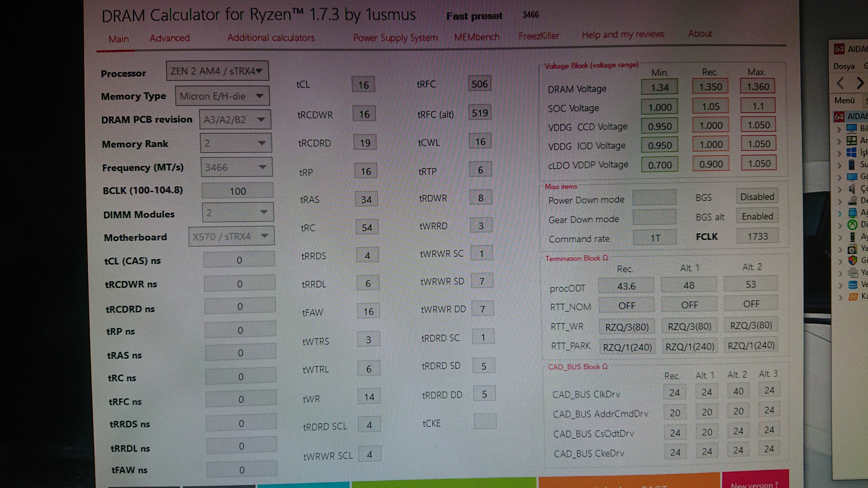
Task: Select the display icon labeled Gö in AIDA64
Action: [852, 177]
